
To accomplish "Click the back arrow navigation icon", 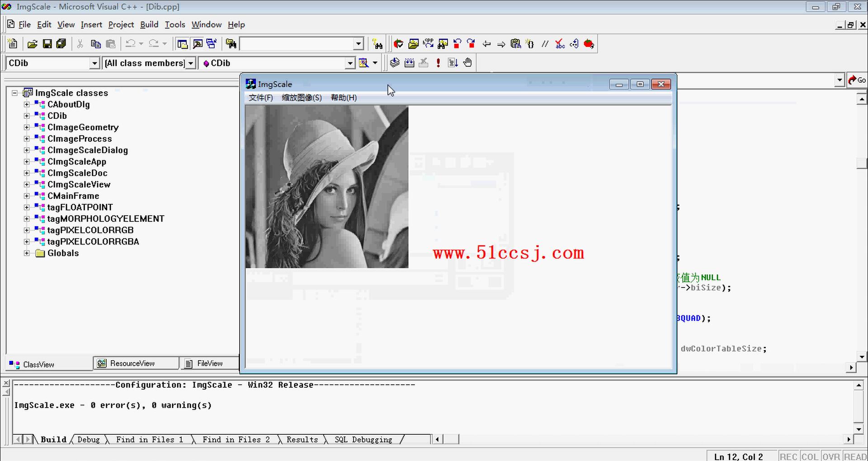I will (x=486, y=44).
